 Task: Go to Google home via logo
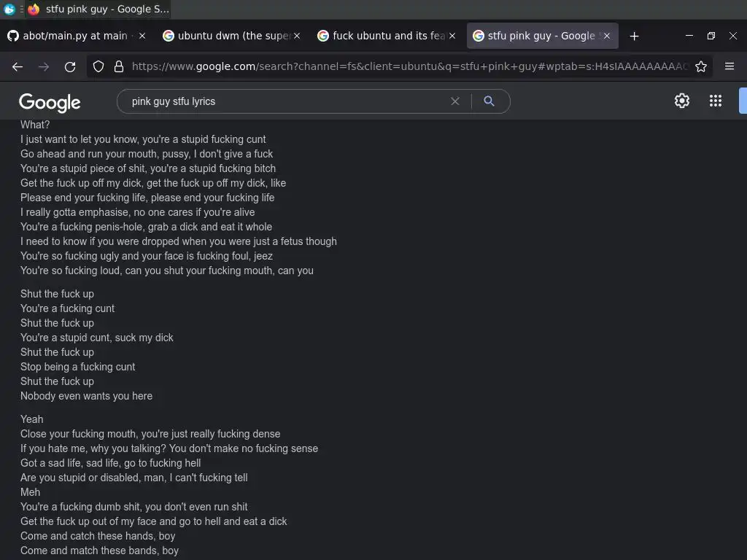(50, 102)
